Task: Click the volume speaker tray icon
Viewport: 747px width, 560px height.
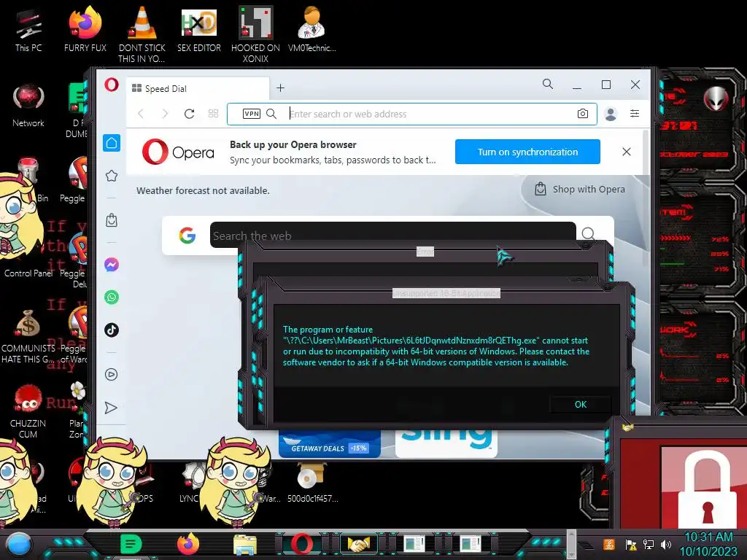Action: click(666, 544)
